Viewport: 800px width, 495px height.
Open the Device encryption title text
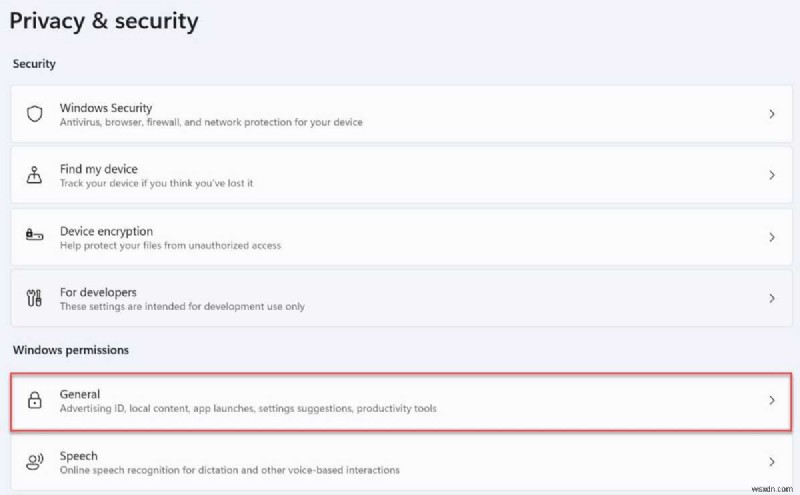click(x=106, y=231)
